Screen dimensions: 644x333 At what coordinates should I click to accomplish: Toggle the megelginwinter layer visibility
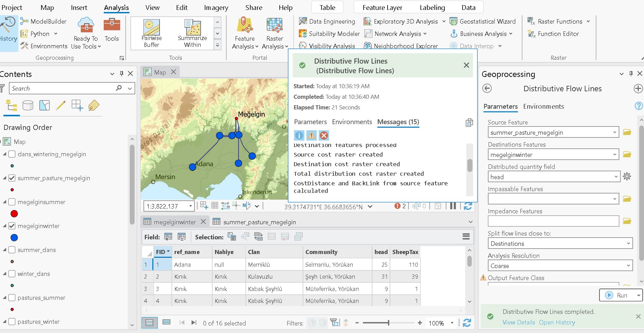tap(12, 226)
